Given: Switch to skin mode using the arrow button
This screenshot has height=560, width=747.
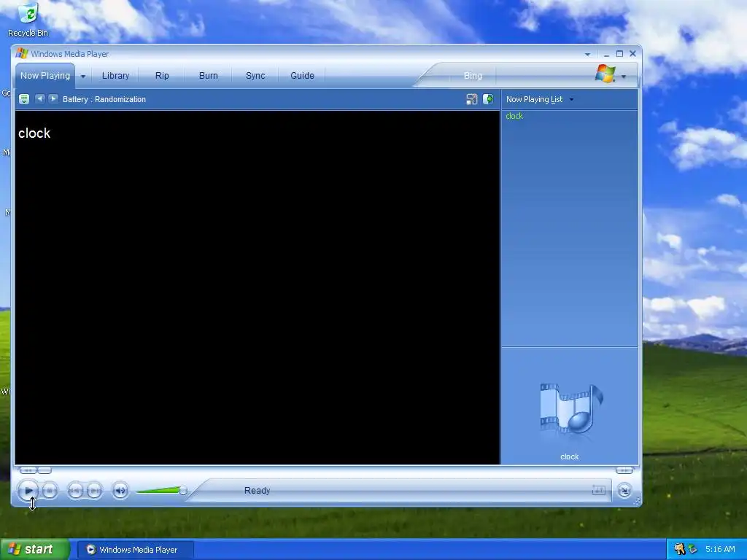Looking at the screenshot, I should [624, 491].
